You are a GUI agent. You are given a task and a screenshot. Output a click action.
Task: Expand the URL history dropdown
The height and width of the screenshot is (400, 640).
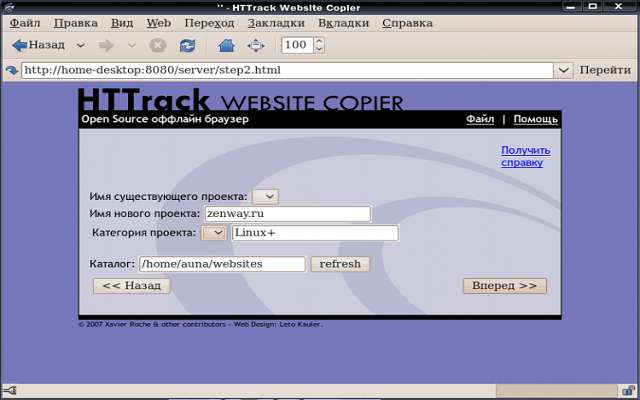pos(563,70)
